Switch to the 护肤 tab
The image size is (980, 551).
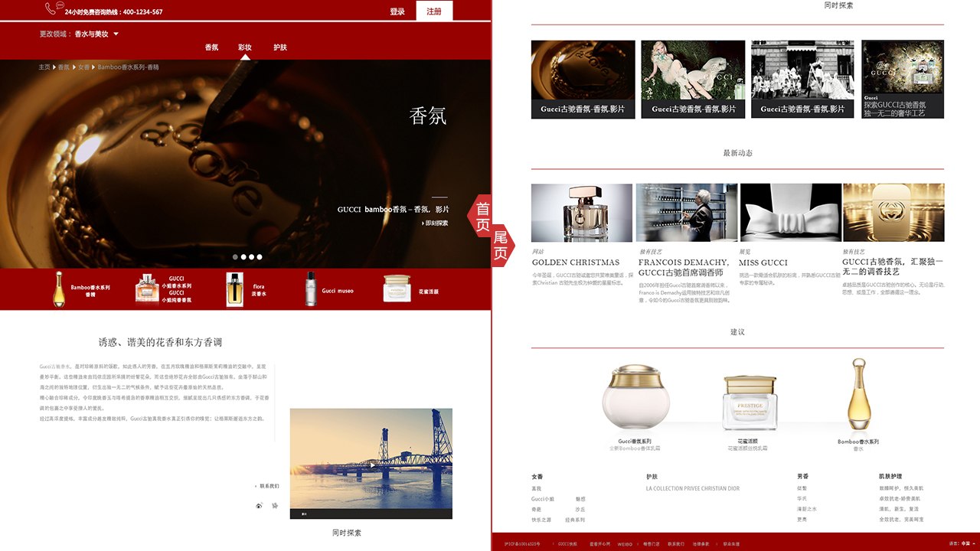click(x=280, y=47)
